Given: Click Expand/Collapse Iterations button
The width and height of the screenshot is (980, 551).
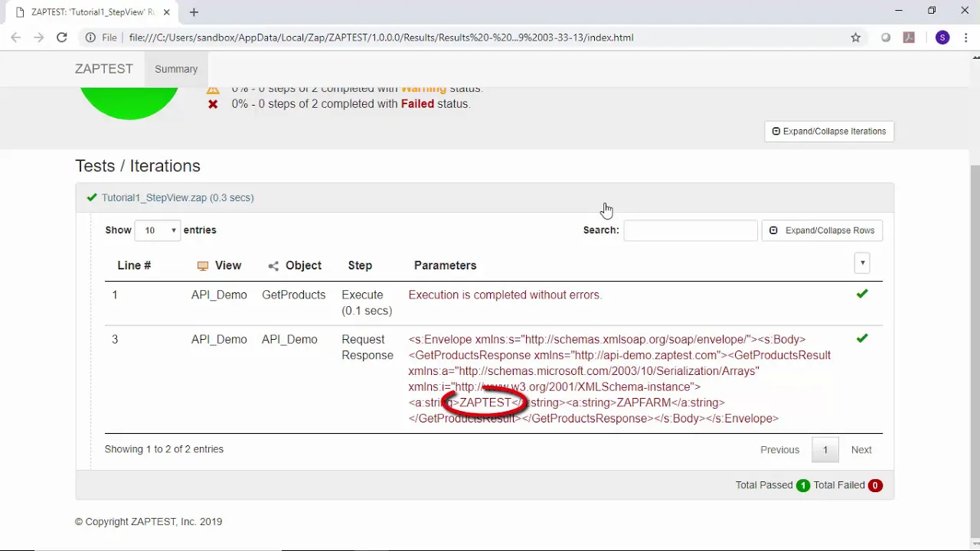Looking at the screenshot, I should [829, 132].
